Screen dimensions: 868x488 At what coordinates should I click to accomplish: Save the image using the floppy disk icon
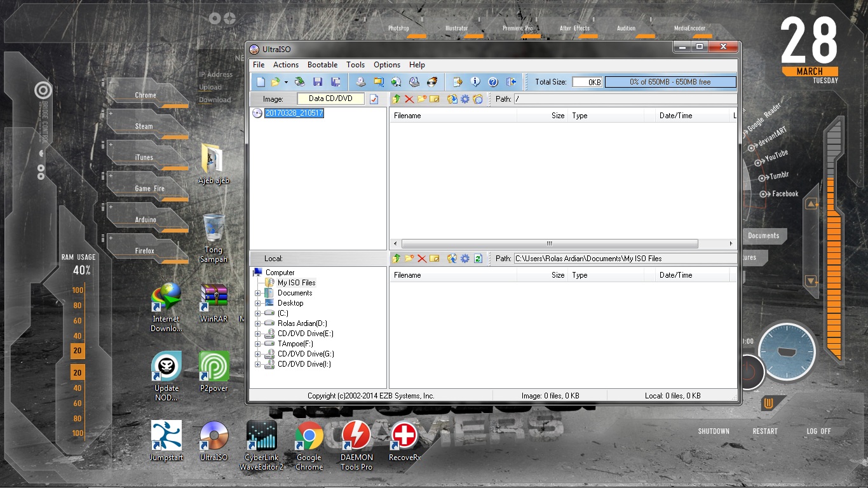[x=318, y=82]
